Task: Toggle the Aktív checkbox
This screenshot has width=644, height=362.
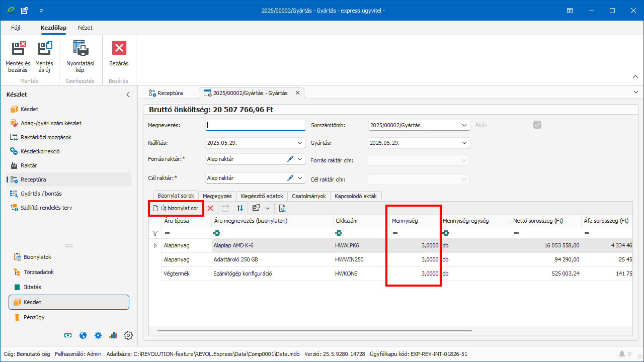Action: coord(537,125)
